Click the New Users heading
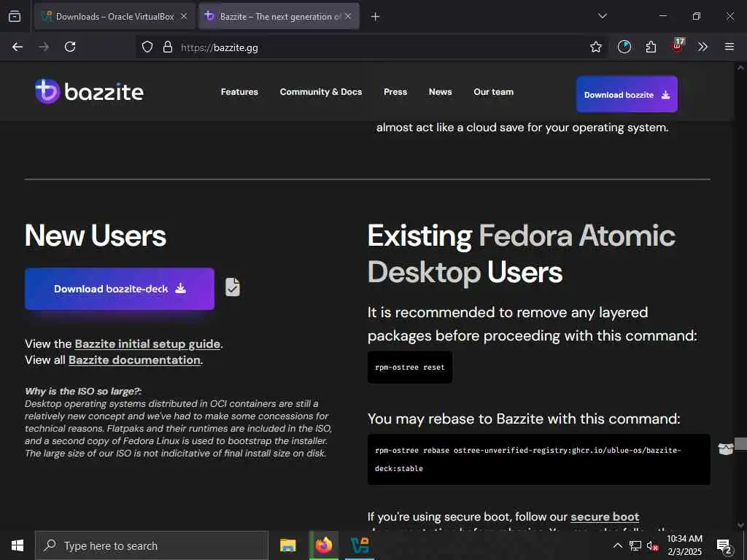Image resolution: width=747 pixels, height=560 pixels. [96, 236]
